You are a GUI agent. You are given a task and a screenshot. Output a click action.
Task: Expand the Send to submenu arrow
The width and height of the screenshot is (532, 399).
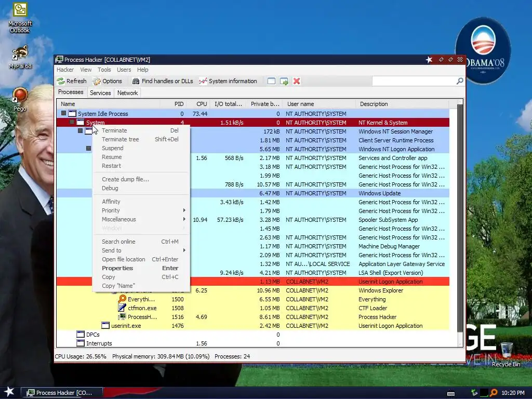184,250
